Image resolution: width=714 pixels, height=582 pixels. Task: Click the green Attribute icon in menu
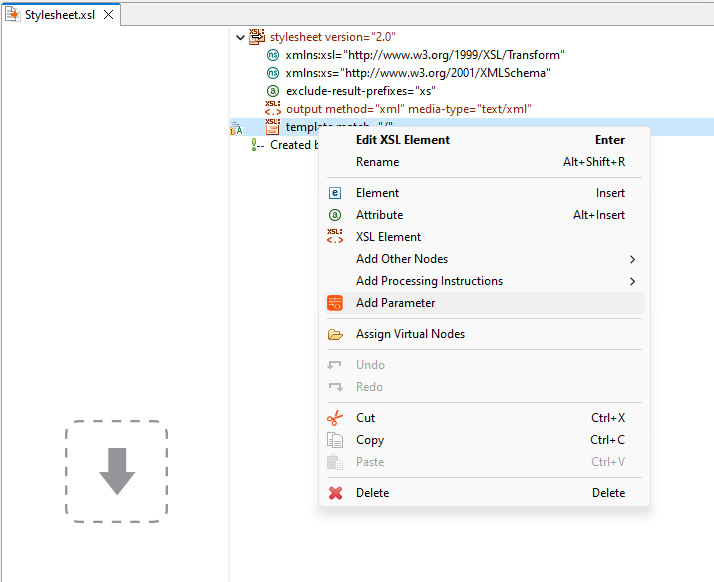[335, 215]
